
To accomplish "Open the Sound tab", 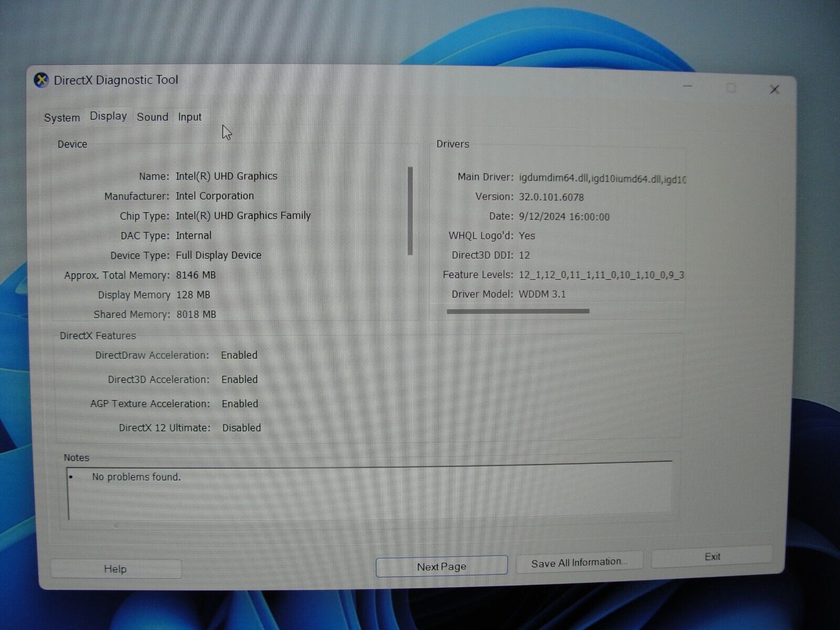I will [153, 117].
